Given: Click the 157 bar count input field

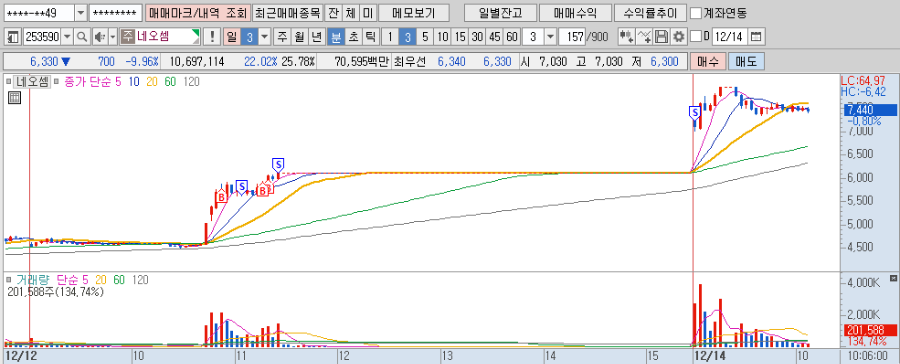Looking at the screenshot, I should click(572, 37).
